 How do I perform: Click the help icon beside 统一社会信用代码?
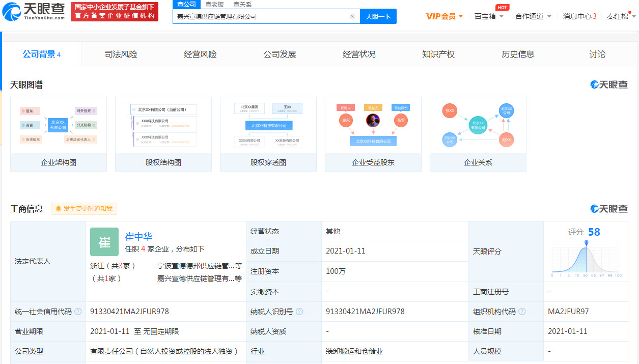click(78, 312)
